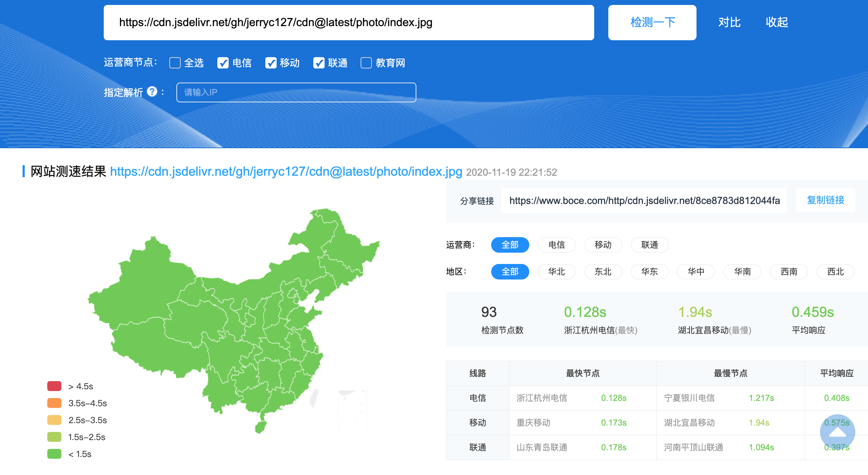
Task: Toggle the 全选 checkbox
Action: (175, 63)
